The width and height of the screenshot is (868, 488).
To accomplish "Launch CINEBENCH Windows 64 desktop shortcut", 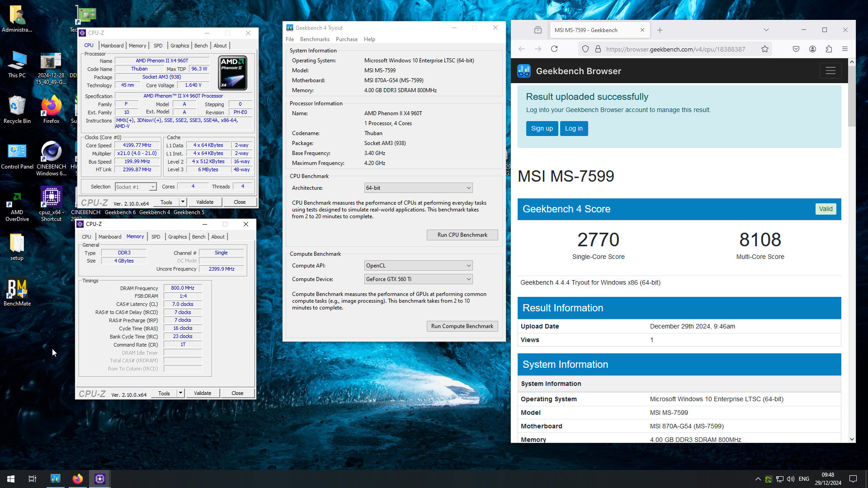I will [51, 158].
